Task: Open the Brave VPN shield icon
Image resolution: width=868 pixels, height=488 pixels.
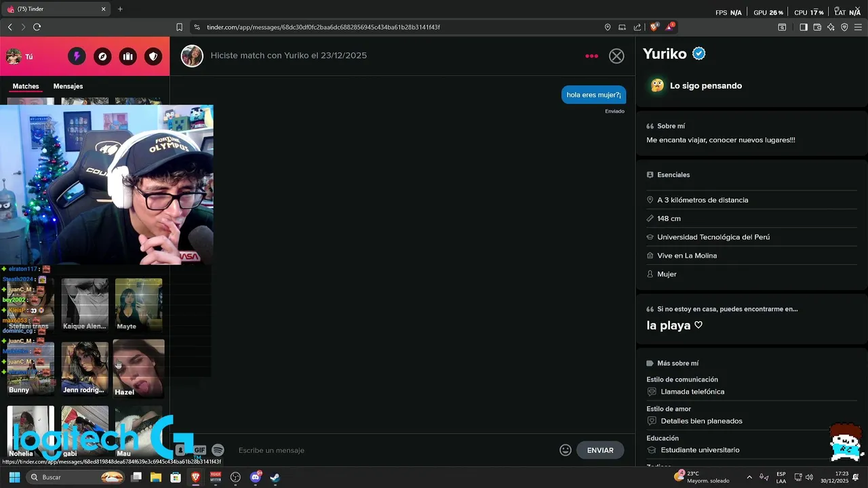Action: pyautogui.click(x=844, y=27)
